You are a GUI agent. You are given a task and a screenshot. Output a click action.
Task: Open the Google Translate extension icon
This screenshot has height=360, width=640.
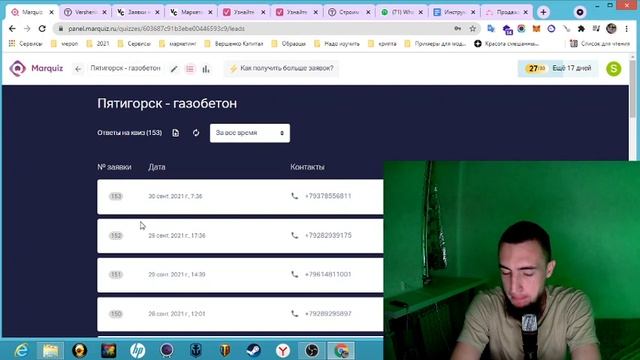[491, 29]
